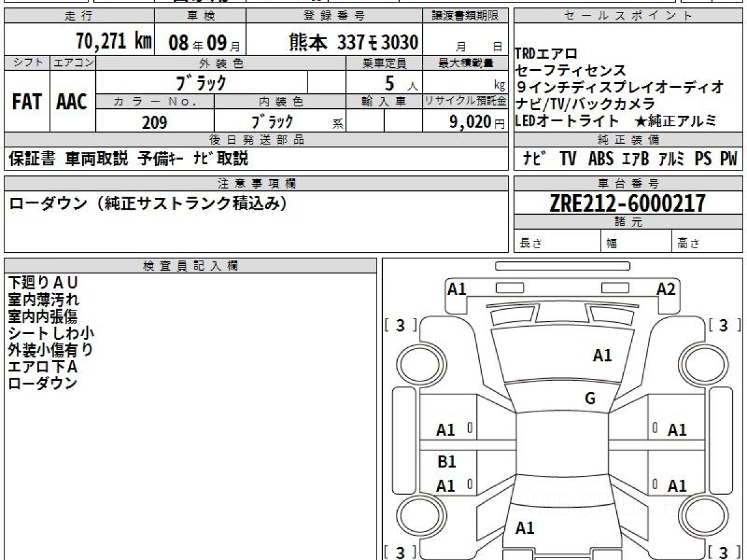Click the リサイクル預託金 header
The height and width of the screenshot is (560, 747).
pos(466,101)
